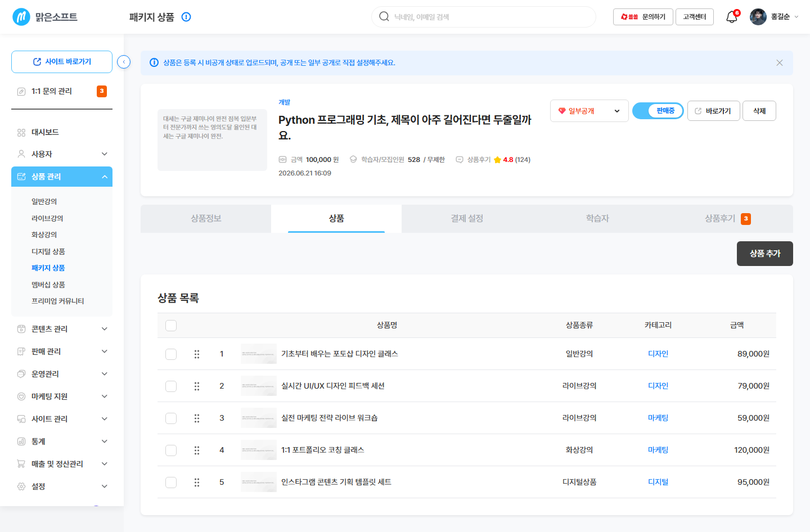810x532 pixels.
Task: Click the 삭제 button
Action: 759,111
